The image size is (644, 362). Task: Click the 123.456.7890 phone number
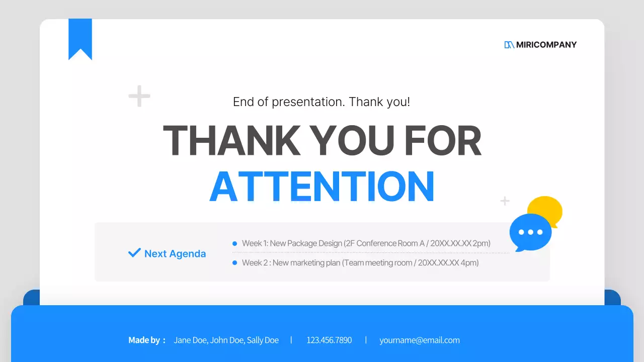(x=329, y=340)
